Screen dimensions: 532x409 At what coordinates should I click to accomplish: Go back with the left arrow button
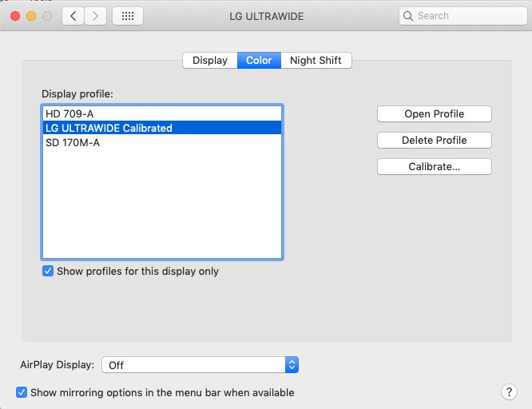click(73, 16)
